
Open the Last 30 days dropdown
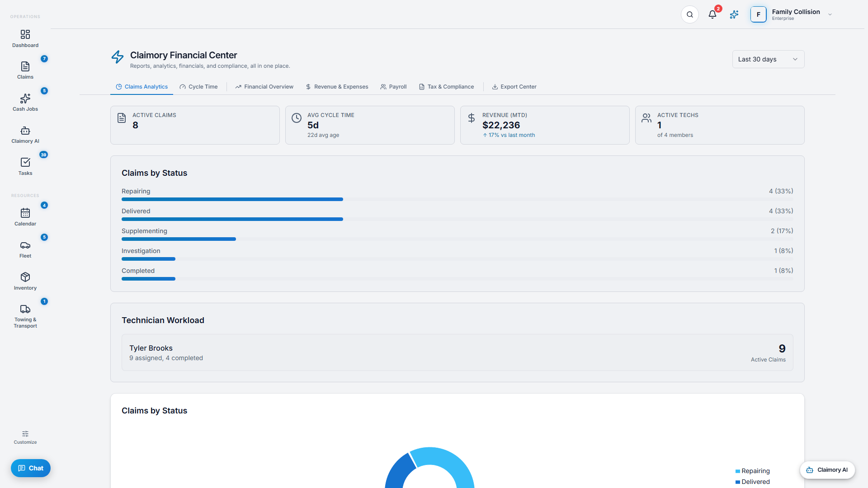coord(768,59)
